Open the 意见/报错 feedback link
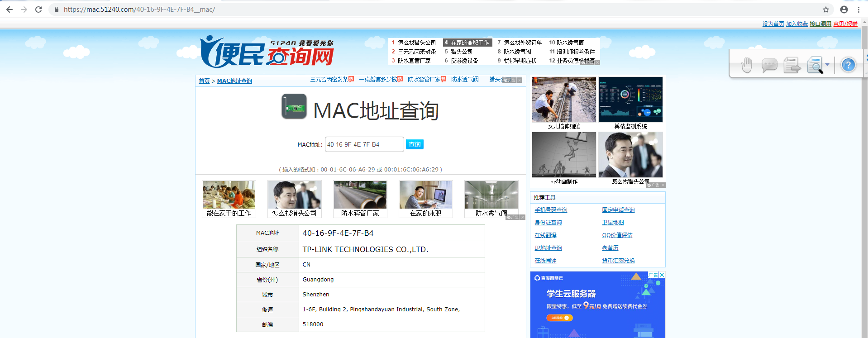This screenshot has height=338, width=868. coord(845,24)
